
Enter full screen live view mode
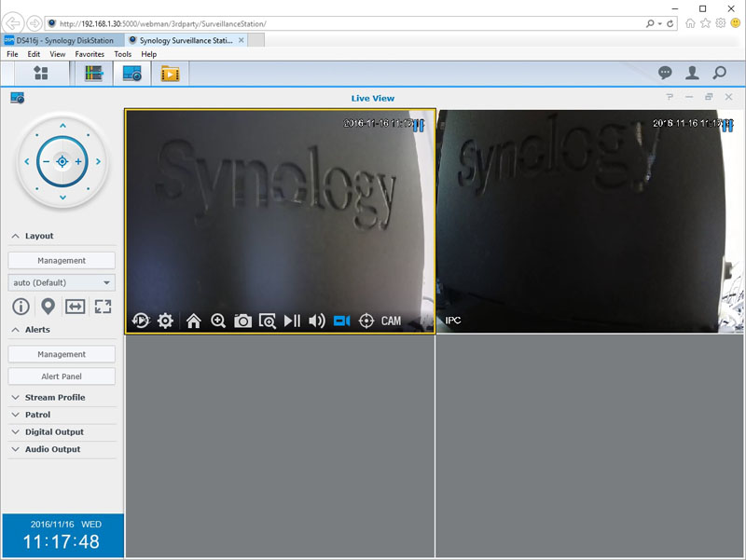103,307
